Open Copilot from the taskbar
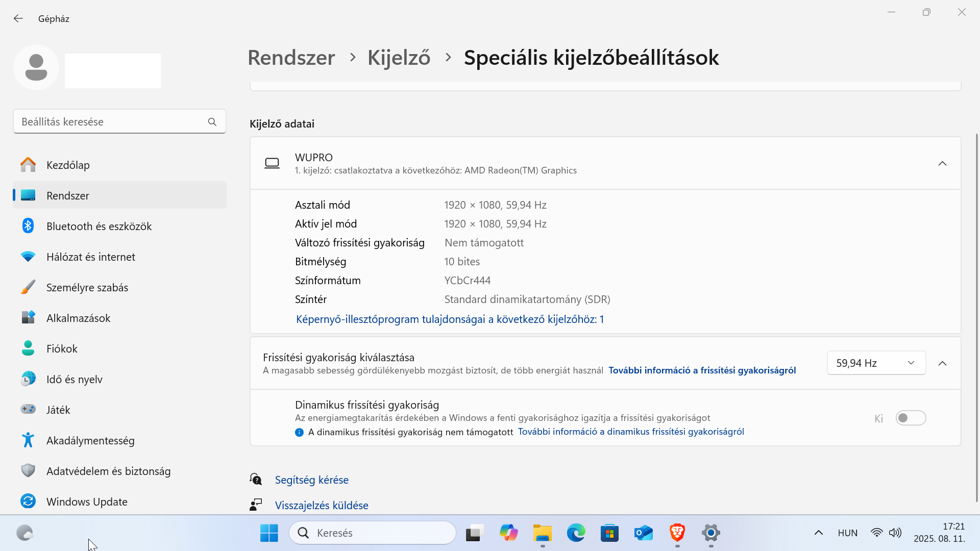980x551 pixels. pos(508,533)
